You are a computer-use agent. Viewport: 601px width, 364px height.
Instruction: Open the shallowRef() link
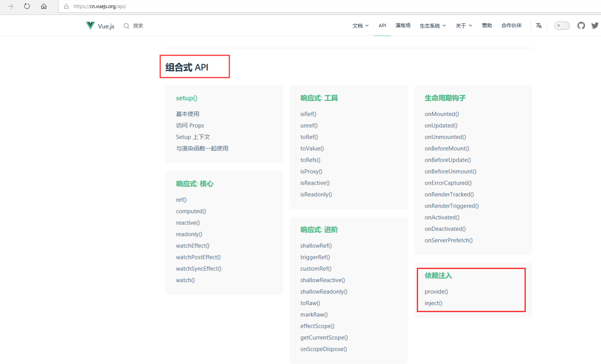point(316,245)
